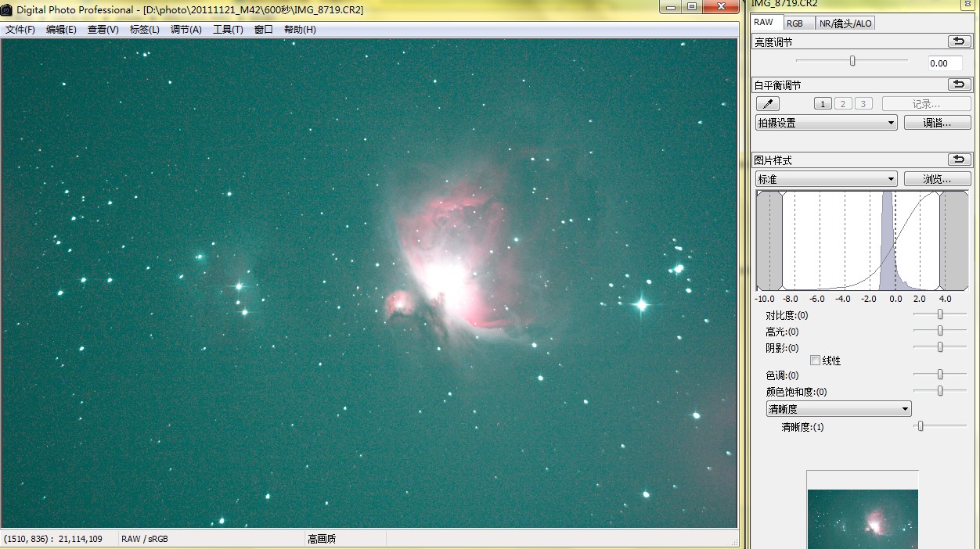This screenshot has height=549, width=980.
Task: Click the 高光 highlight slider
Action: click(940, 331)
